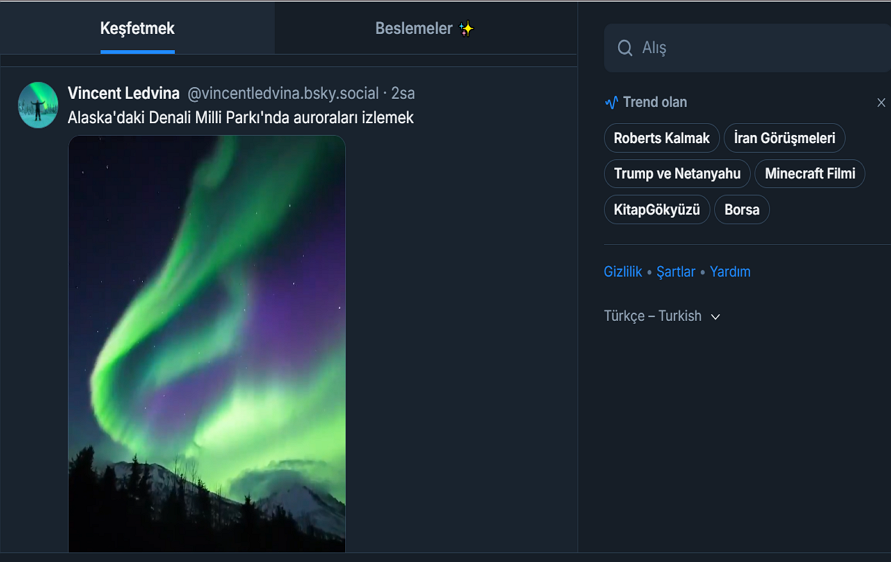Visit the Şartlar link

[x=675, y=272]
